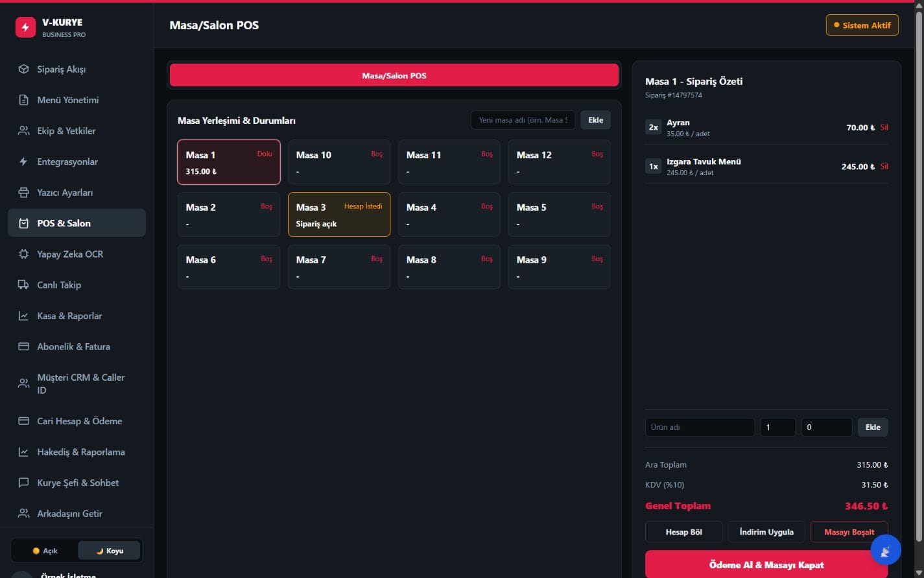Open the Masa 5 table card
This screenshot has height=578, width=924.
[x=560, y=215]
